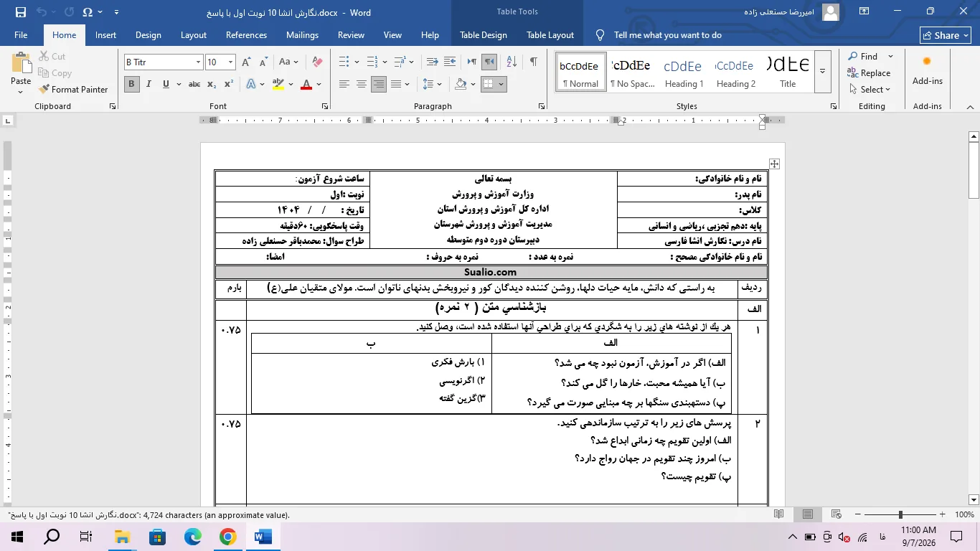980x551 pixels.
Task: Apply bullets list formatting
Action: (344, 62)
